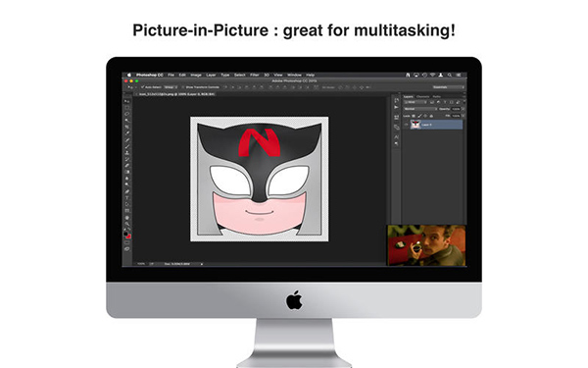Open the Image menu

[195, 75]
